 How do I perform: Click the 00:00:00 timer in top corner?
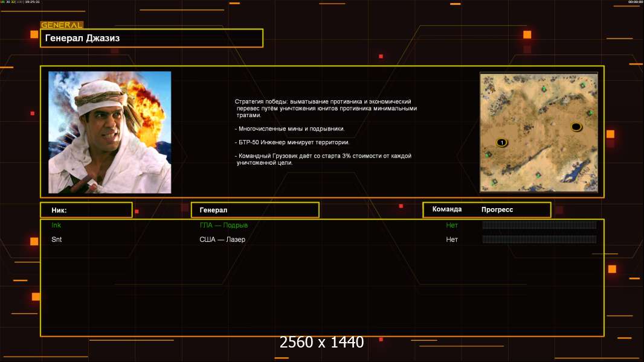pos(634,2)
